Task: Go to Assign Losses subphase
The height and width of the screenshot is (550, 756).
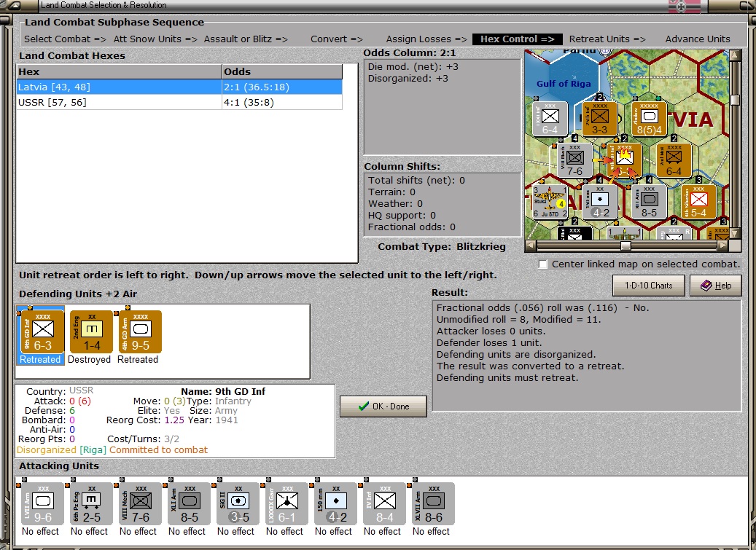Action: tap(426, 39)
